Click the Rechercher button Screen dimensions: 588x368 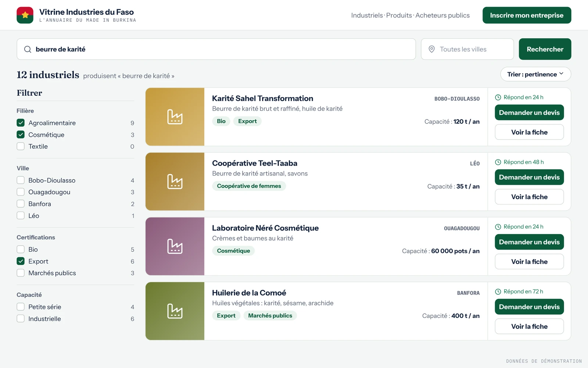(x=545, y=49)
